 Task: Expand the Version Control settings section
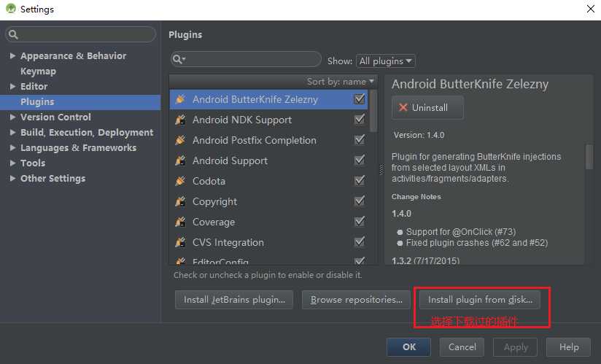click(x=12, y=117)
